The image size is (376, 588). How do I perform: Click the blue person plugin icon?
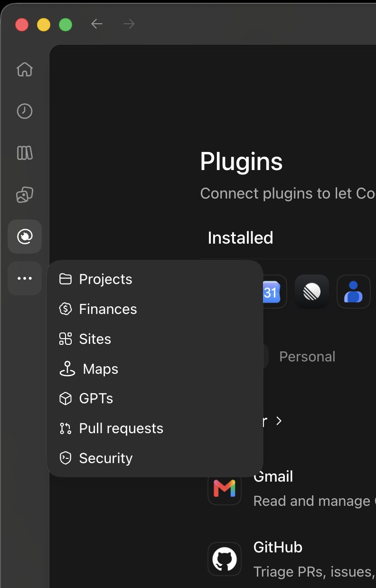pyautogui.click(x=354, y=292)
